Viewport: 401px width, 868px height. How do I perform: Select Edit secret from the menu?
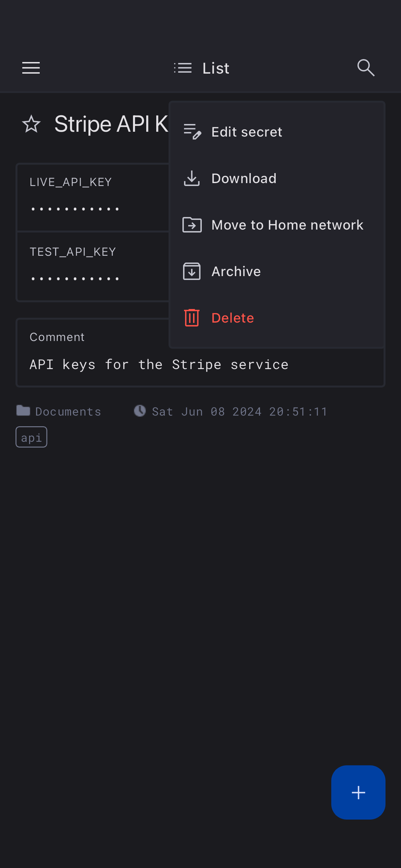247,132
